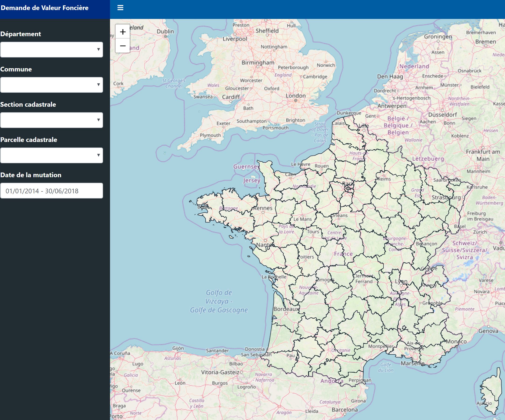Click the Pau label on the map
This screenshot has height=420, width=505.
click(x=291, y=355)
